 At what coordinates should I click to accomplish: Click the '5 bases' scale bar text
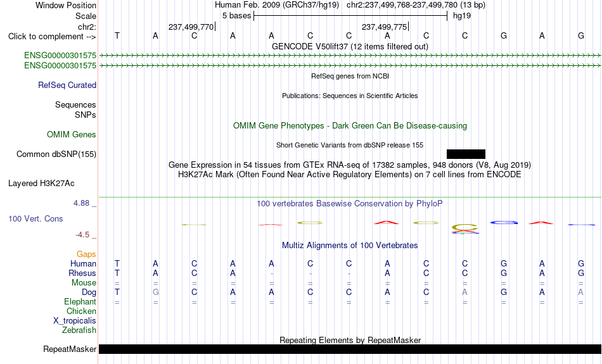[237, 16]
